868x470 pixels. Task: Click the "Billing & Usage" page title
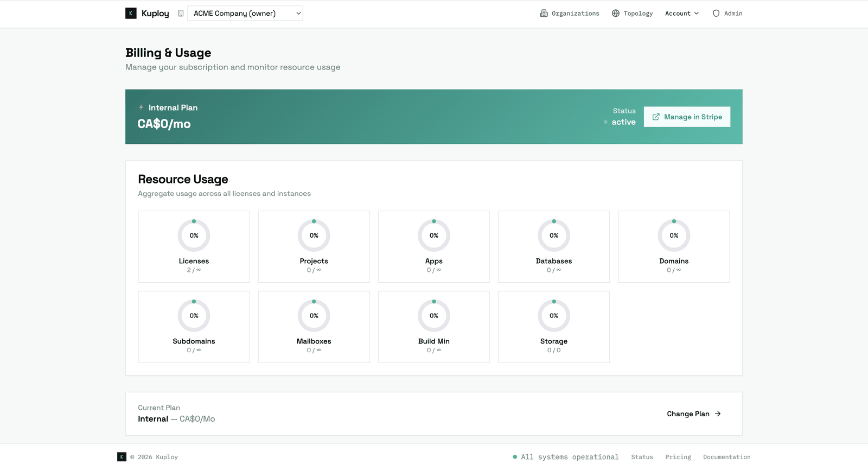click(168, 53)
